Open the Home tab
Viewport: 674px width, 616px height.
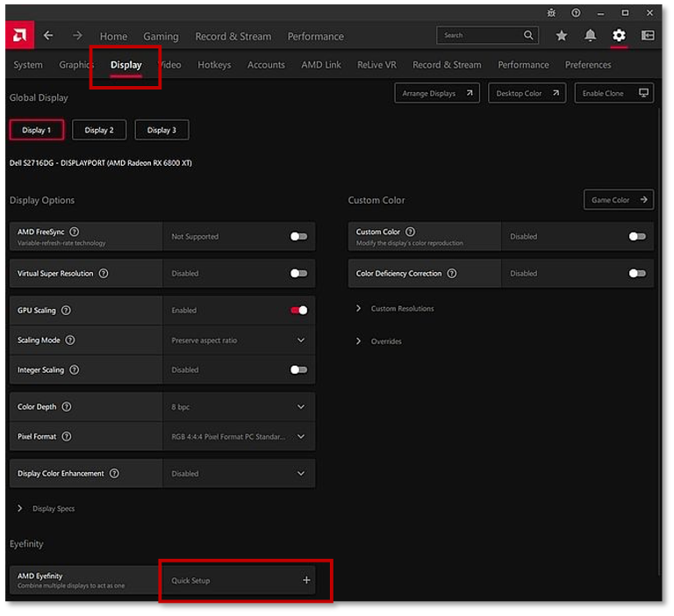click(x=113, y=37)
